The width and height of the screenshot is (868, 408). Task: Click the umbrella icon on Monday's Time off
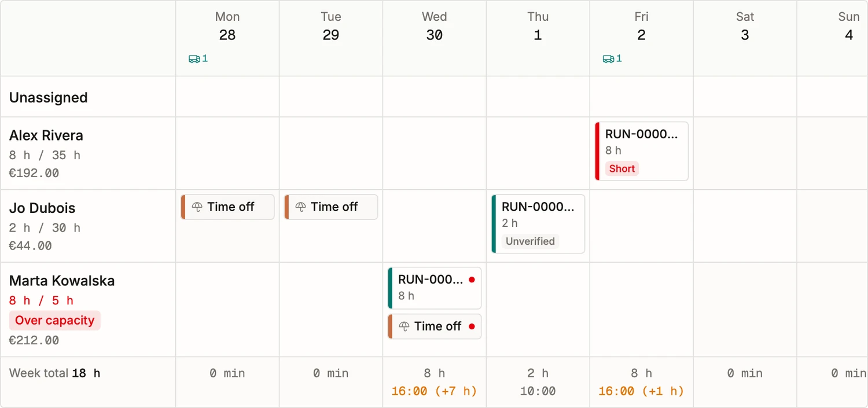click(197, 207)
